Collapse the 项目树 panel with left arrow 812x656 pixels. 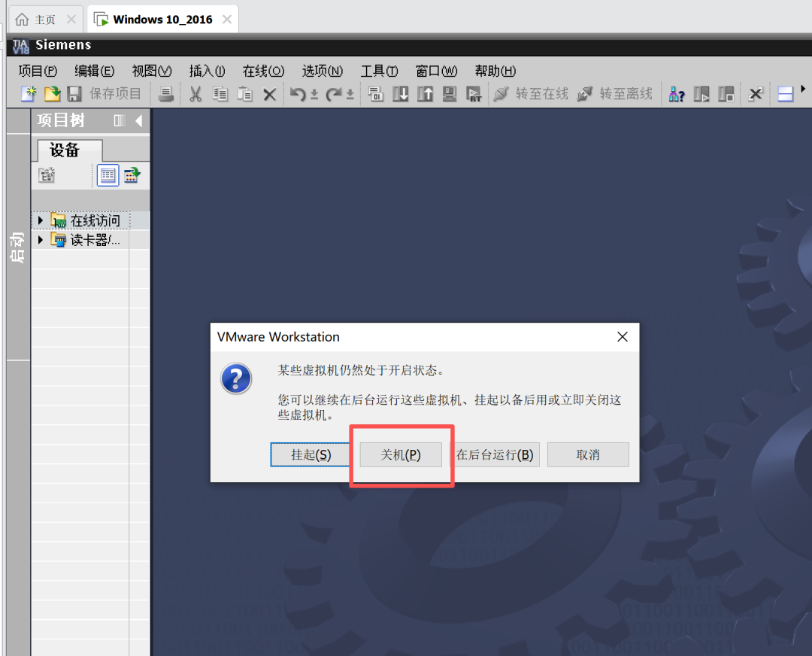click(138, 120)
